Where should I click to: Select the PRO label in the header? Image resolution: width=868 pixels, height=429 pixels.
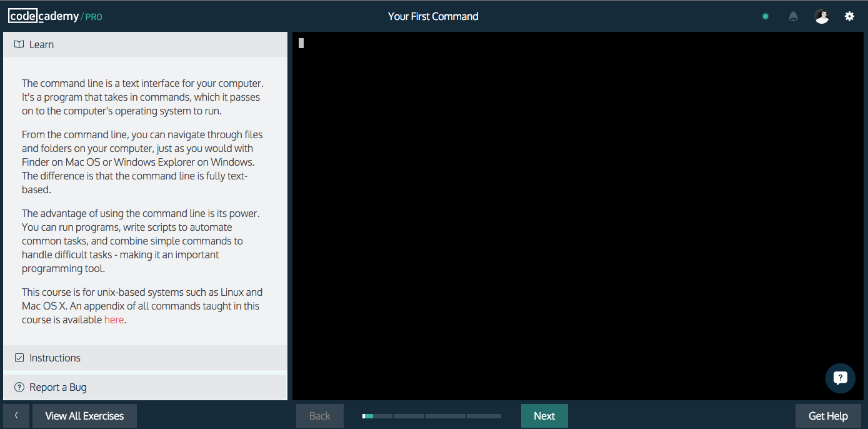(94, 17)
